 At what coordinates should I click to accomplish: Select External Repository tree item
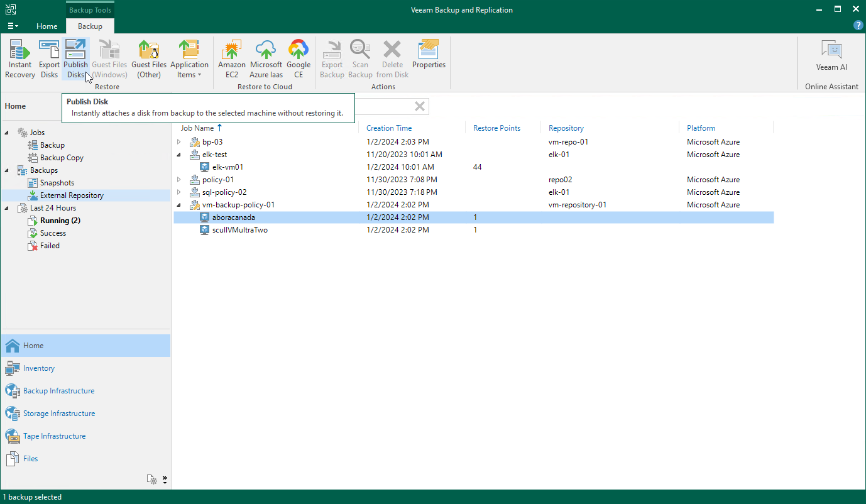[72, 195]
